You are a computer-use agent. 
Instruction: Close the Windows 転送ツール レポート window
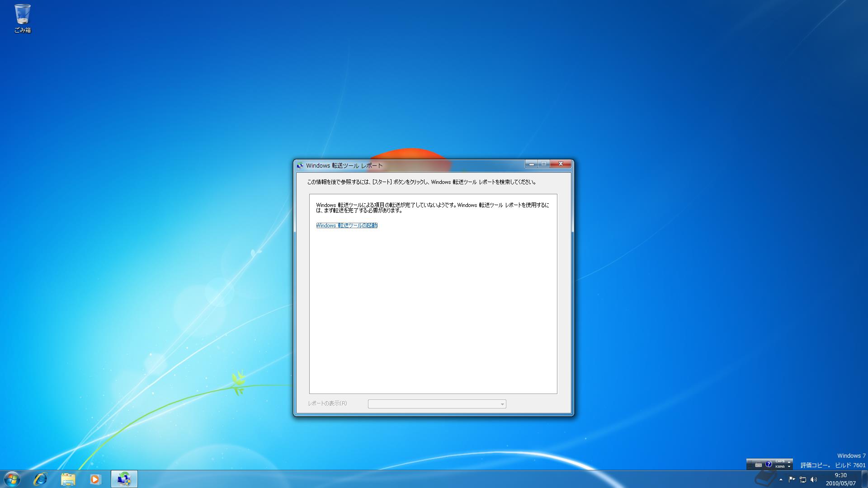(561, 164)
